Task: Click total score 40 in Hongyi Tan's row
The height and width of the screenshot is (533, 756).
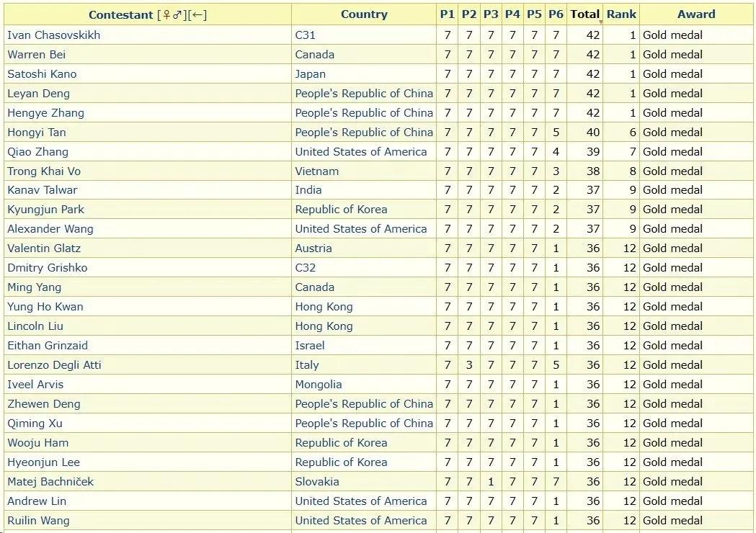Action: coord(593,132)
